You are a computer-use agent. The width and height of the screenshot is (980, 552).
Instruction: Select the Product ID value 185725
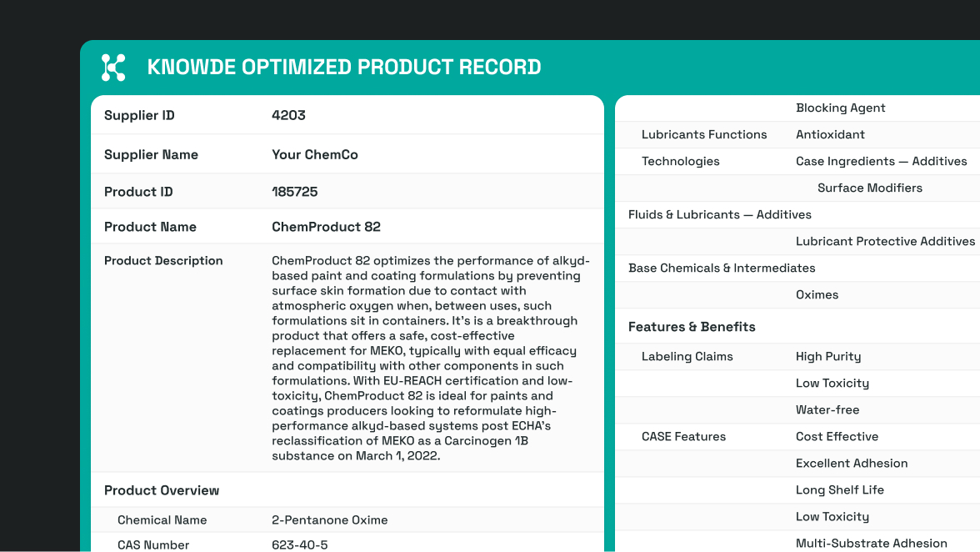(294, 192)
